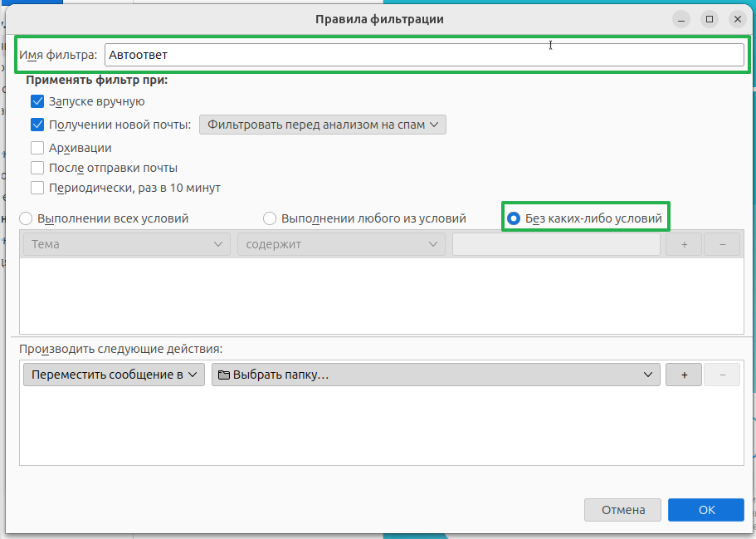Confirm the filter with OK button

(x=705, y=509)
